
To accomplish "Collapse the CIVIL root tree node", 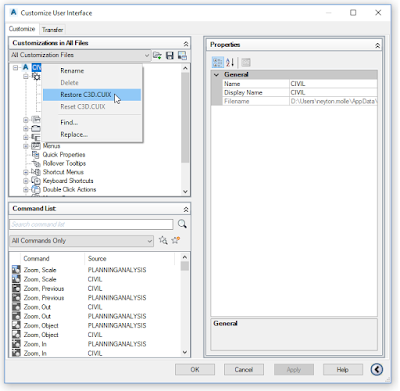I will [x=16, y=68].
